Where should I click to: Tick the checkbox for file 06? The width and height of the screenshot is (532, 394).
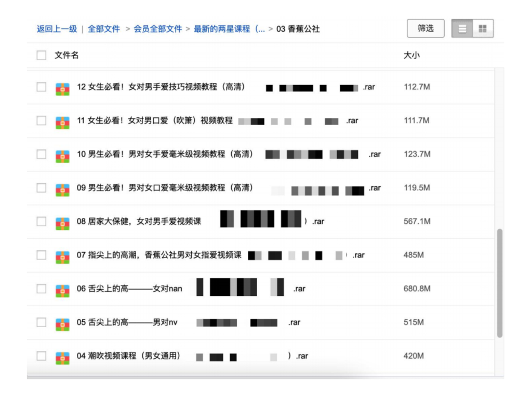pos(42,289)
